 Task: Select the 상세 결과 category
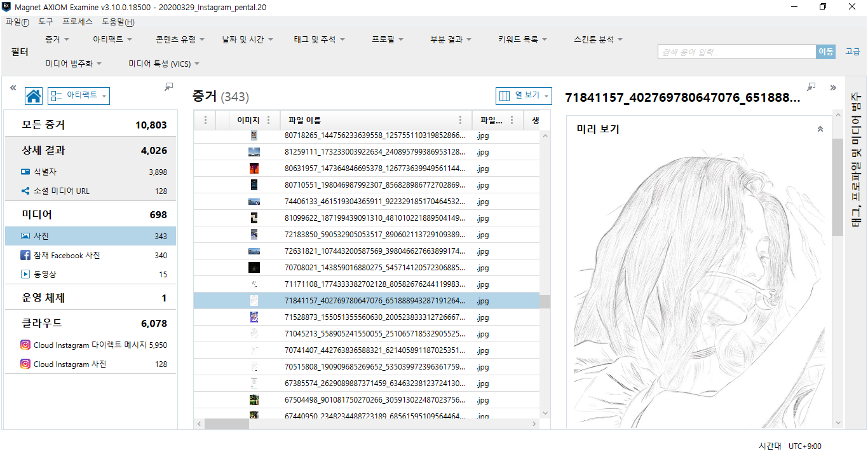[90, 151]
